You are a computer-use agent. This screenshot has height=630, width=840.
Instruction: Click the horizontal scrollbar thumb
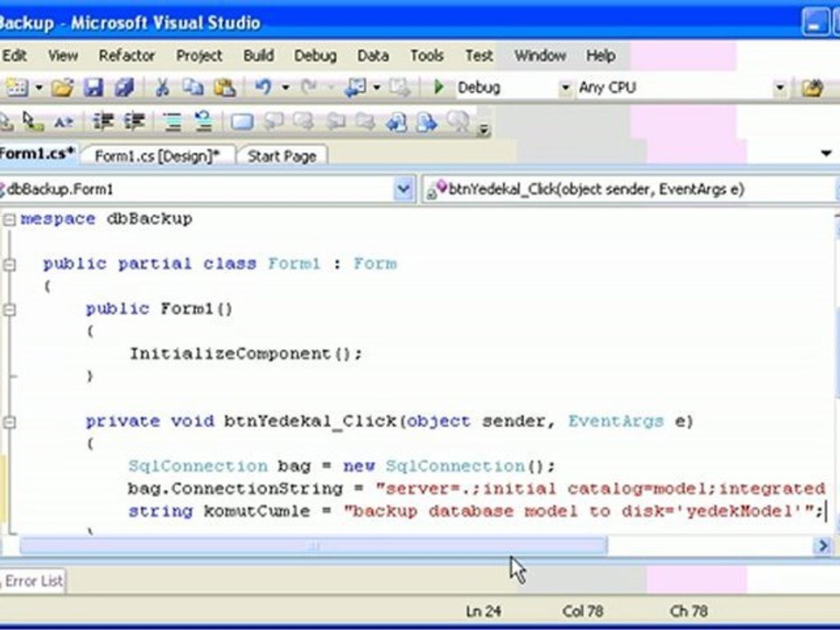coord(313,546)
